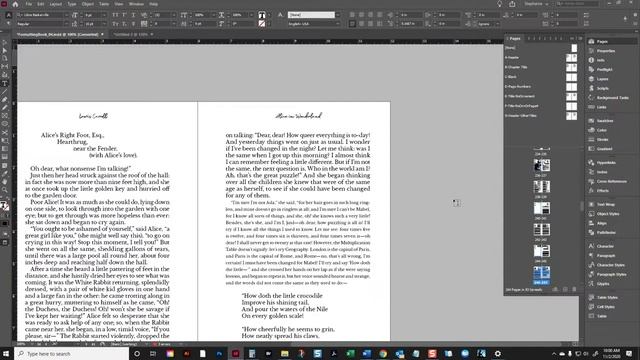The width and height of the screenshot is (640, 360).
Task: Click the Home icon in the app bar
Action: [16, 4]
